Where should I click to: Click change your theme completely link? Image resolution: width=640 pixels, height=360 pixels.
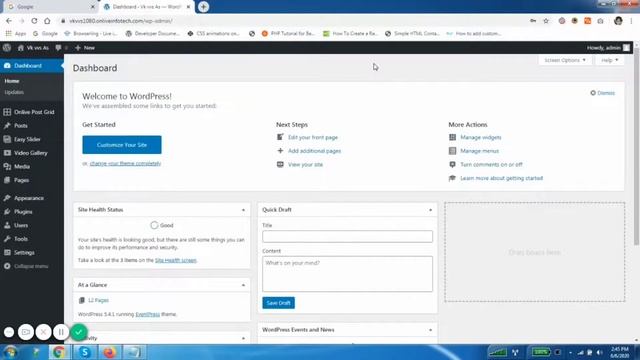(x=125, y=163)
